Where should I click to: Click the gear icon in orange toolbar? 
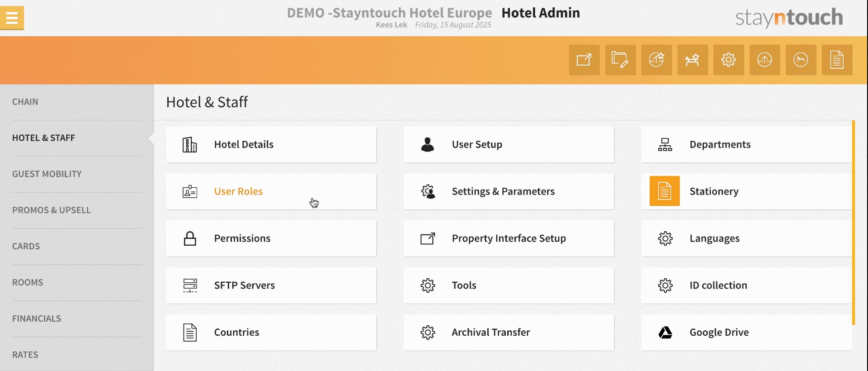729,60
